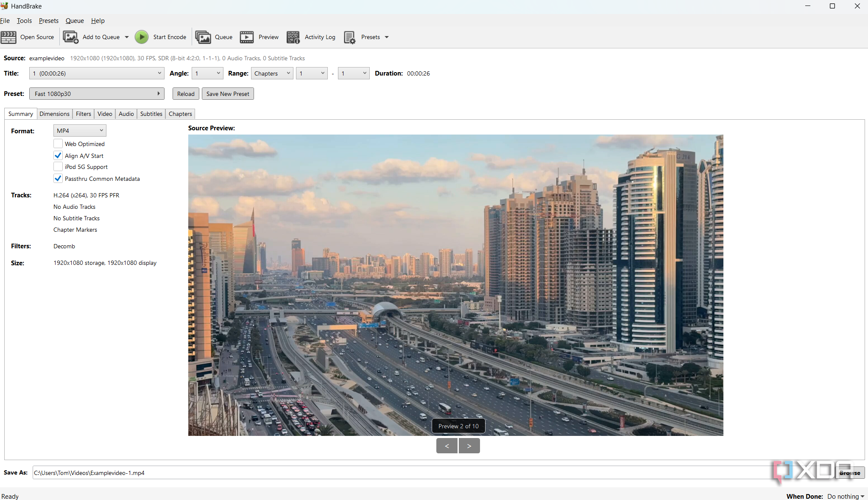Open the Activity Log icon
Viewport: 868px width, 500px height.
(293, 37)
